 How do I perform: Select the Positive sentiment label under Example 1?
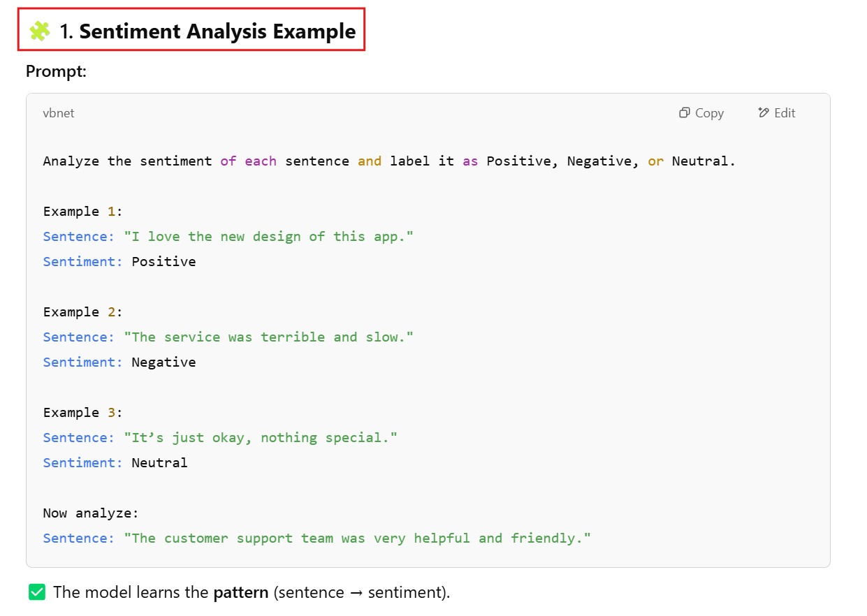click(x=164, y=261)
